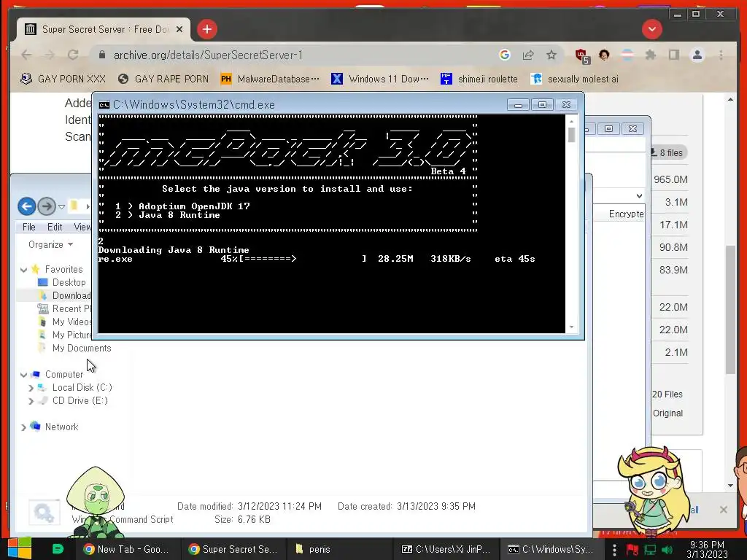This screenshot has height=560, width=747.
Task: Click Chrome's back navigation arrow
Action: point(26,55)
